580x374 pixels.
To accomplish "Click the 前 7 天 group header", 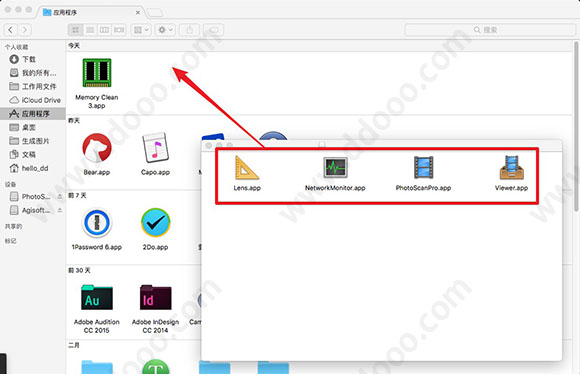I will click(x=77, y=195).
